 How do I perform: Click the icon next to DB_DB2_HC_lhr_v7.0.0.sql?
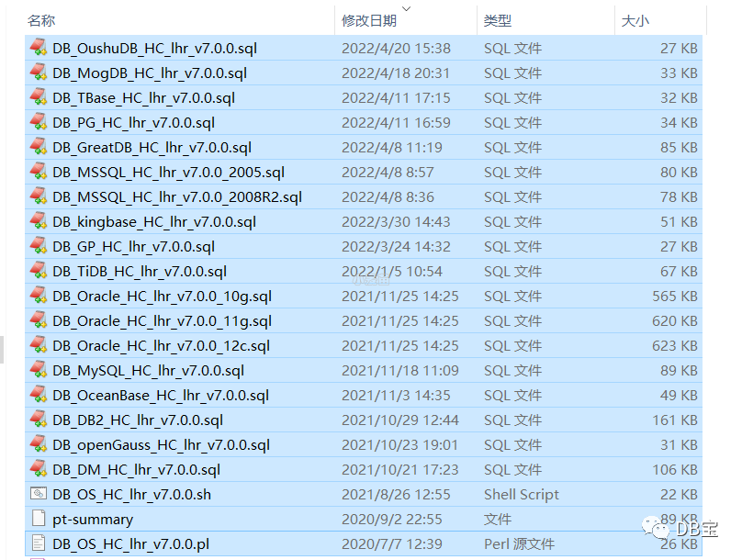click(39, 420)
